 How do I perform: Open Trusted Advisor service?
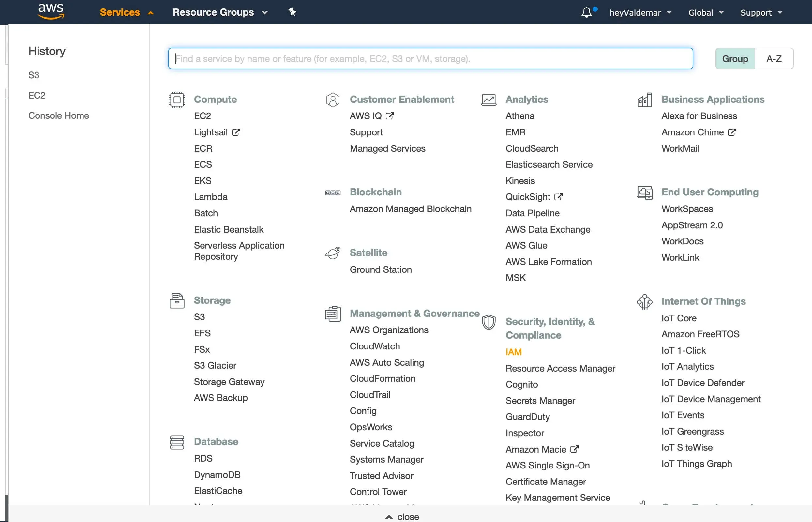[382, 476]
